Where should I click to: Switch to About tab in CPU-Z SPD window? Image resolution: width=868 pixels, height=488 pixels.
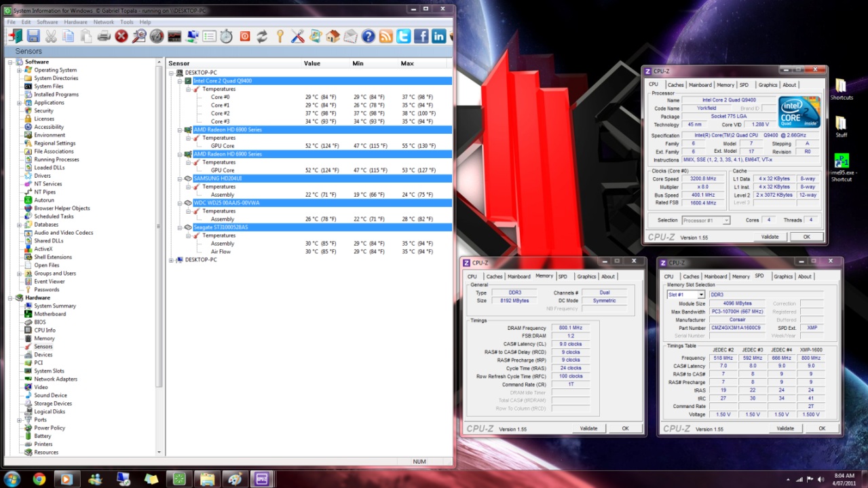tap(805, 276)
